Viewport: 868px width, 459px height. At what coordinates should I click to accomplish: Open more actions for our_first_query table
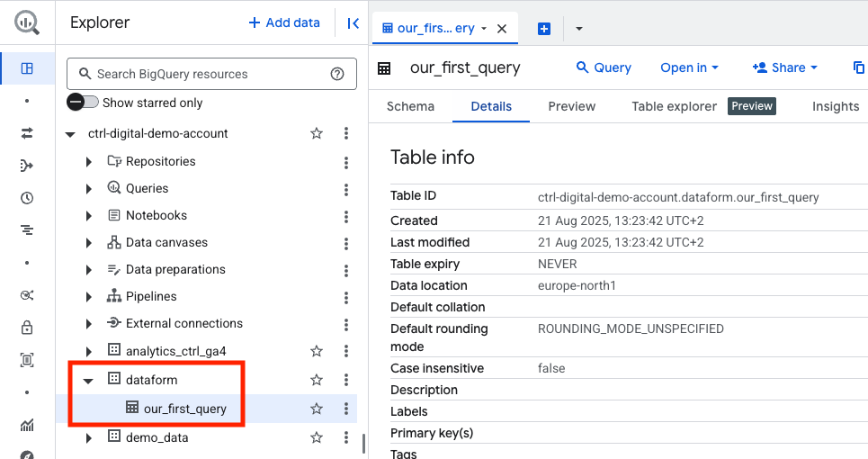346,409
